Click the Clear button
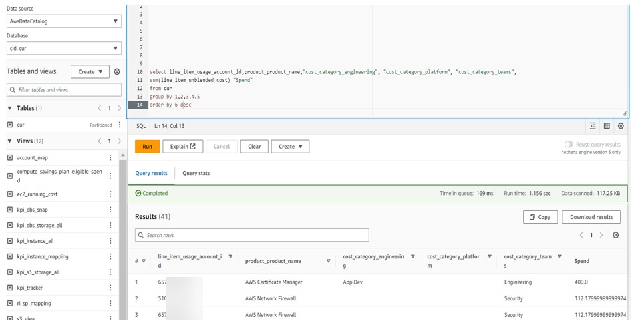This screenshot has height=331, width=644. click(254, 146)
